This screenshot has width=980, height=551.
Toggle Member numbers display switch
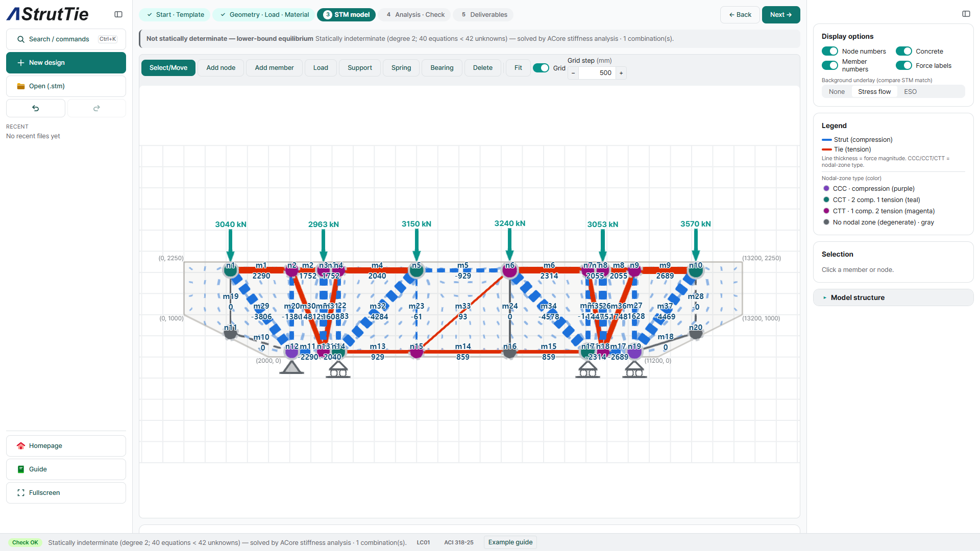tap(830, 65)
